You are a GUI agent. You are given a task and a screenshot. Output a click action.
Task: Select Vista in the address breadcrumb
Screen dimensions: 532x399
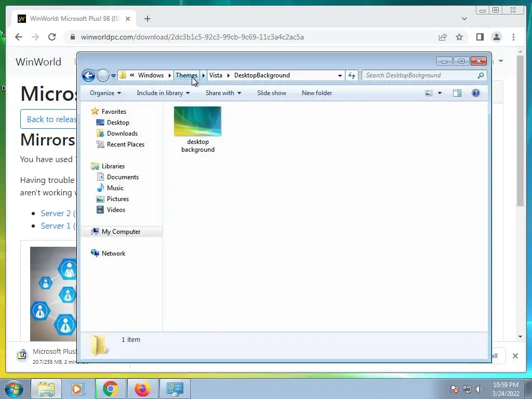pos(216,75)
